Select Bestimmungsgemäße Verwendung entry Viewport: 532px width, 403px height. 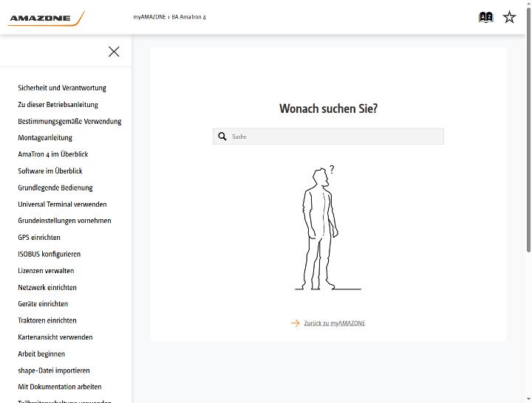(69, 121)
